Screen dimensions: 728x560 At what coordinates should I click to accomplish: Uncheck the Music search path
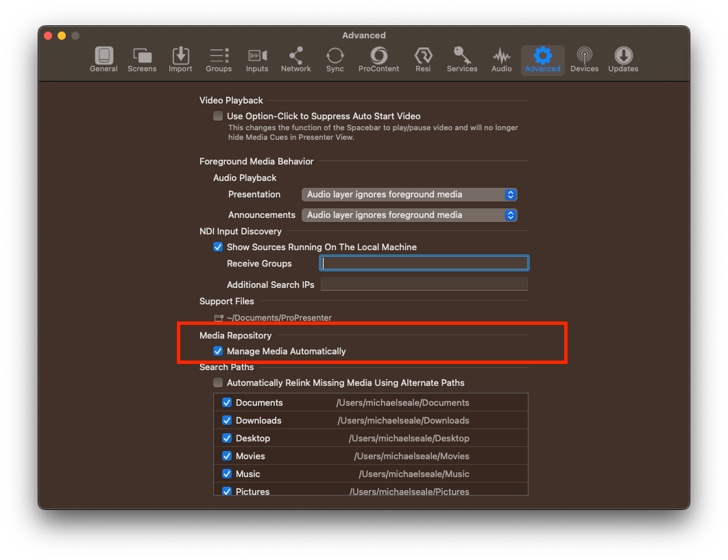pos(227,474)
